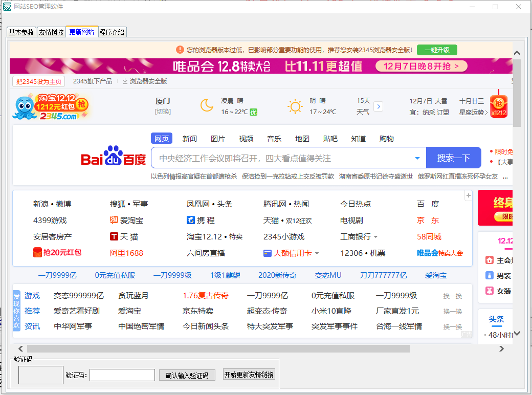The width and height of the screenshot is (532, 395).
Task: Click the Baidu logo
Action: click(x=114, y=157)
